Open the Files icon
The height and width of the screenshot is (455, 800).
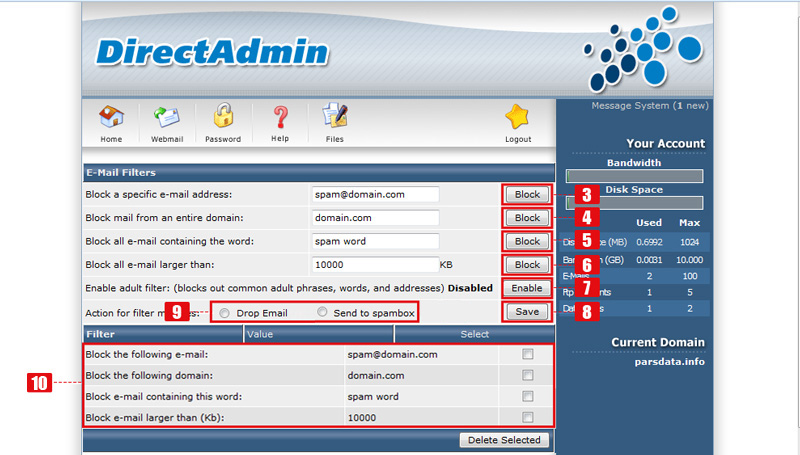point(335,115)
